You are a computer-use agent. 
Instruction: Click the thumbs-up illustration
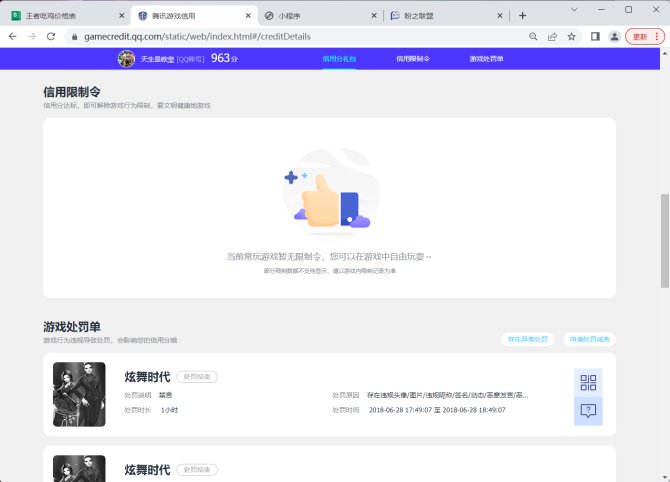(330, 191)
